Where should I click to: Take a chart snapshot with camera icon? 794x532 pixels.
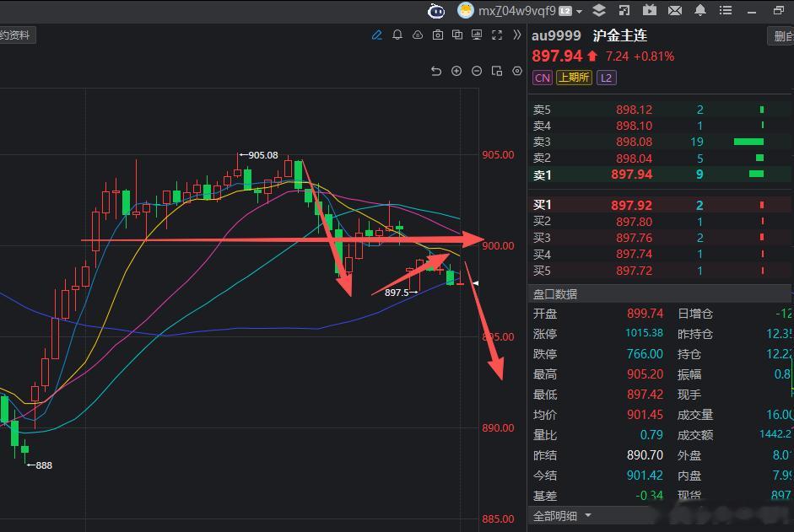(x=438, y=35)
